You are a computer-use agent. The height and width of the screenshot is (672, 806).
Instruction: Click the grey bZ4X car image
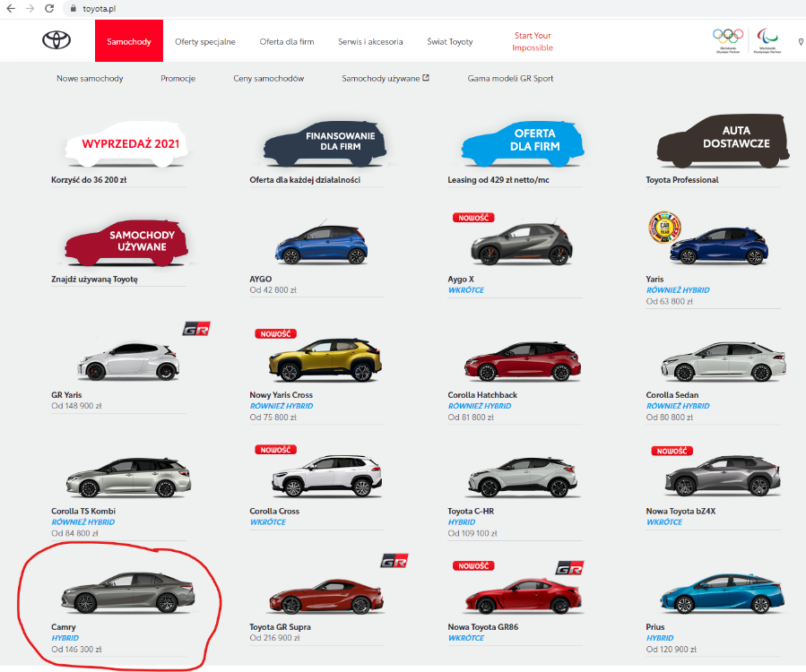(x=723, y=476)
